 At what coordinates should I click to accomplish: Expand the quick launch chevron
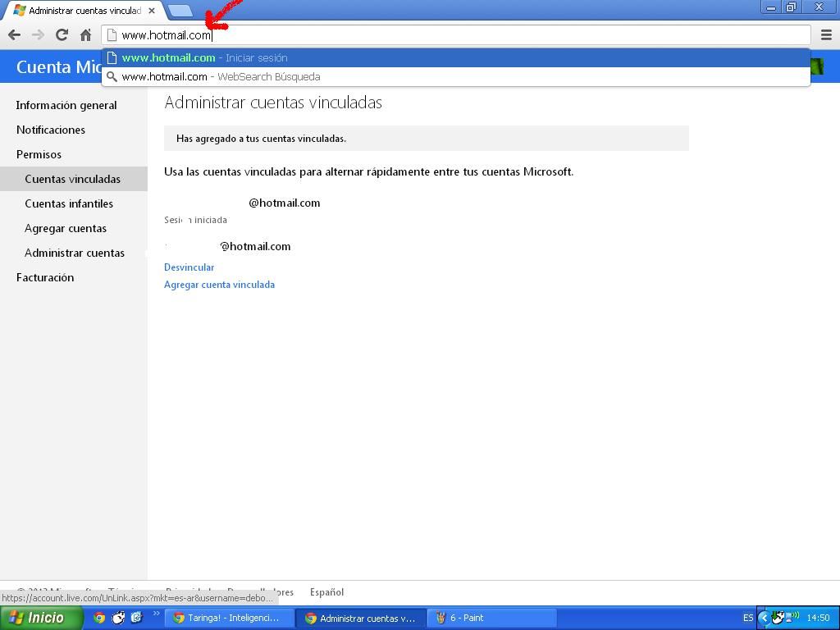tap(156, 614)
